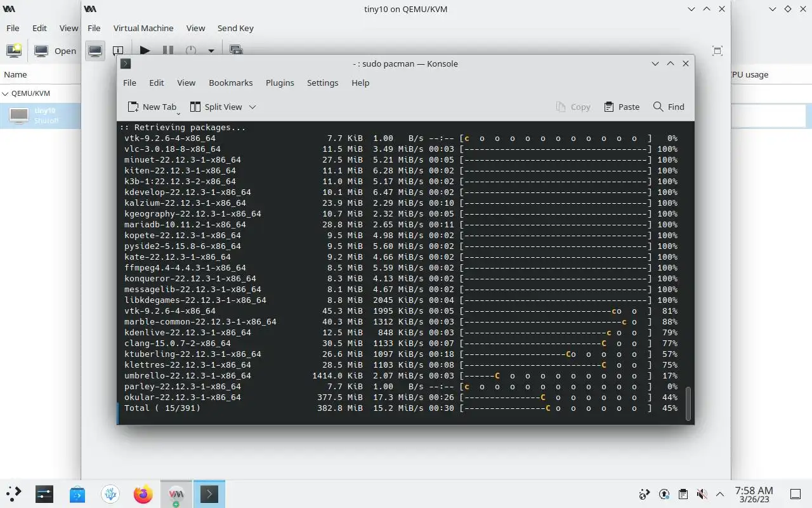
Task: Click the text 'Total ( 15/391)'
Action: pos(162,408)
